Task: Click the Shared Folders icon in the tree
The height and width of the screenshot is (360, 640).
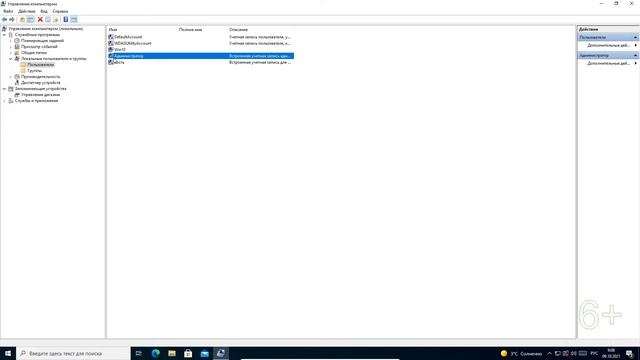Action: 17,53
